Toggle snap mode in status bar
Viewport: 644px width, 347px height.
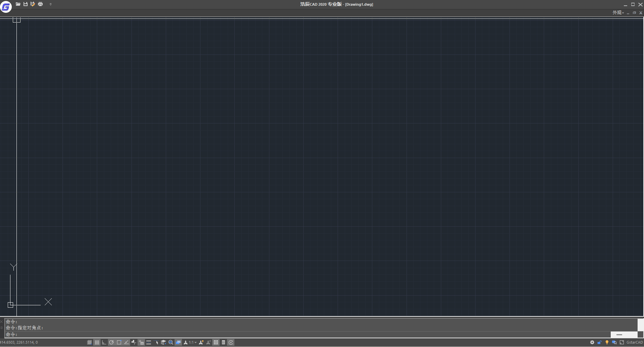click(x=89, y=342)
